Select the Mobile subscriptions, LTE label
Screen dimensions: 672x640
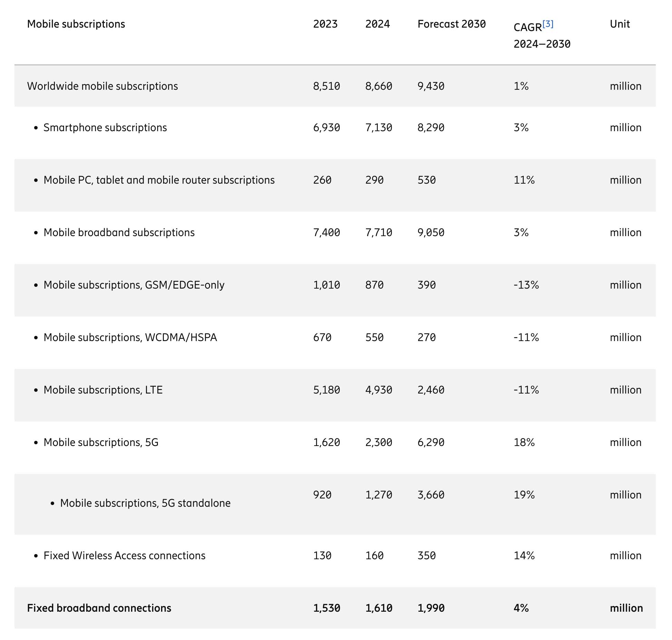(103, 390)
